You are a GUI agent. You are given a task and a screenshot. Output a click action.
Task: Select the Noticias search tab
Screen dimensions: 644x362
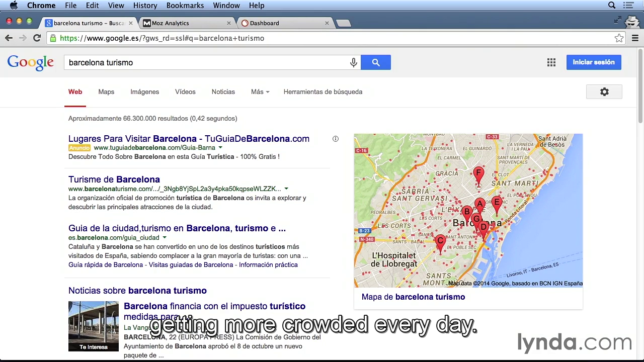pos(223,92)
